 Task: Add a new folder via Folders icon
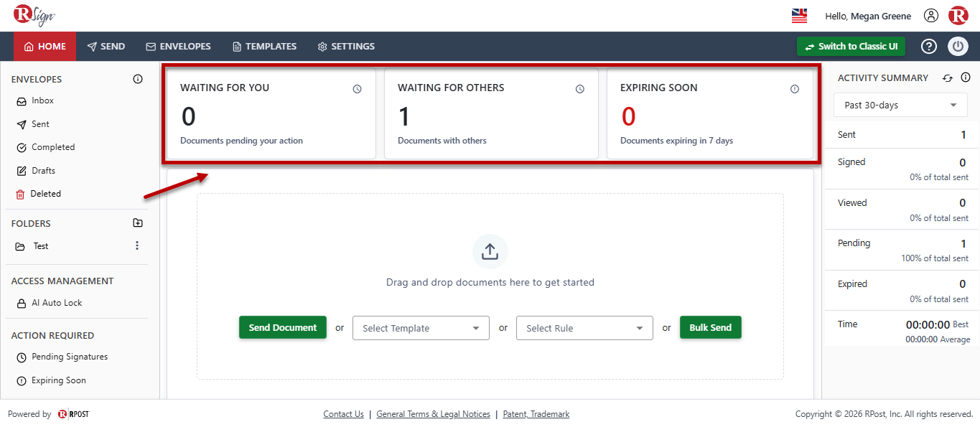pyautogui.click(x=138, y=223)
